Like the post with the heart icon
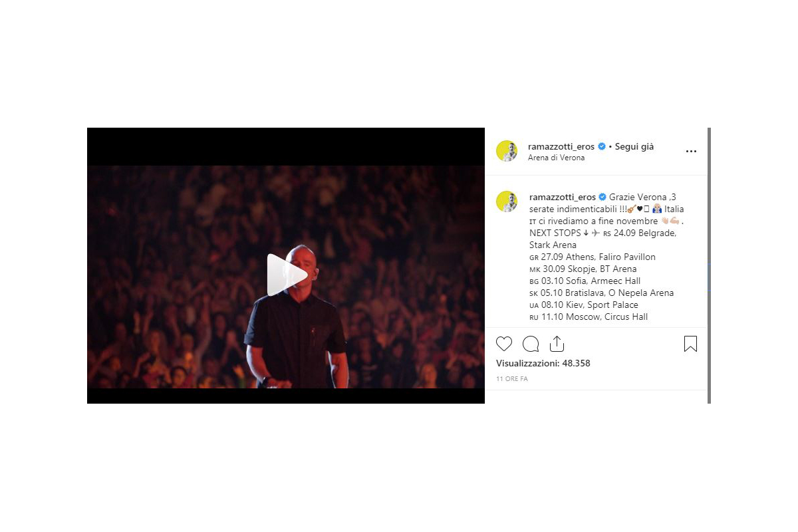Viewport: 798px width, 532px height. coord(504,344)
